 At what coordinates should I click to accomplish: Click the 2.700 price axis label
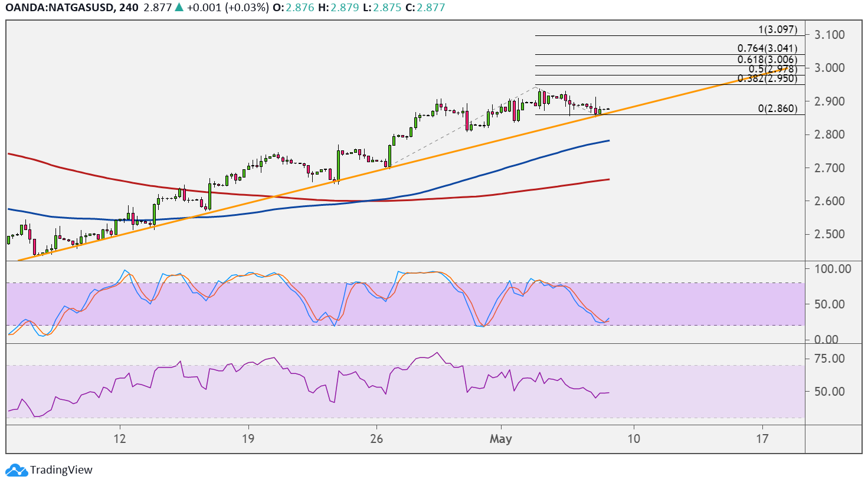click(830, 168)
